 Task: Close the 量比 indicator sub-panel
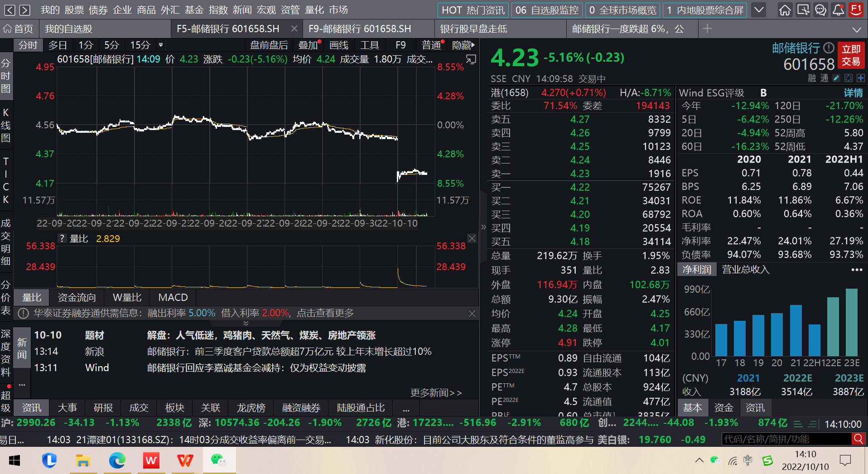[472, 238]
